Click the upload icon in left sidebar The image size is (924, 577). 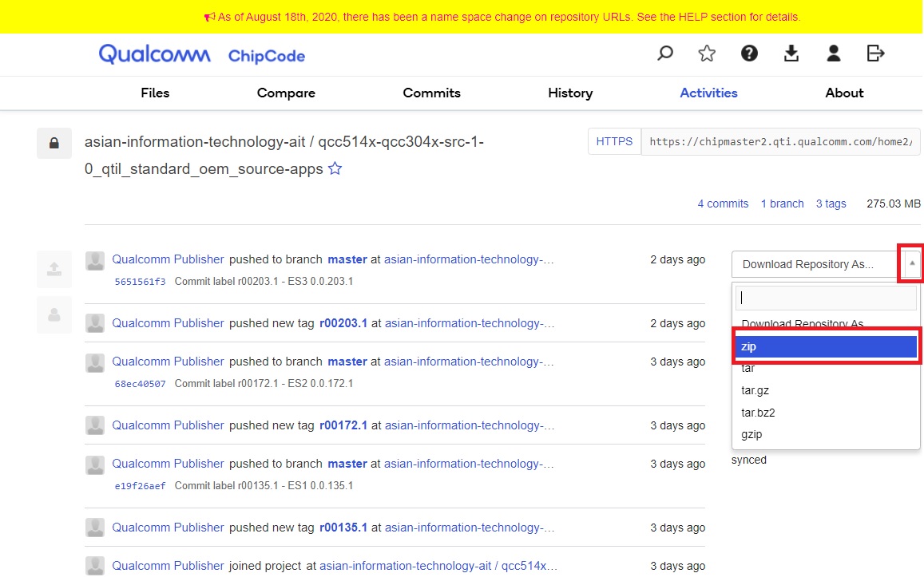tap(54, 269)
